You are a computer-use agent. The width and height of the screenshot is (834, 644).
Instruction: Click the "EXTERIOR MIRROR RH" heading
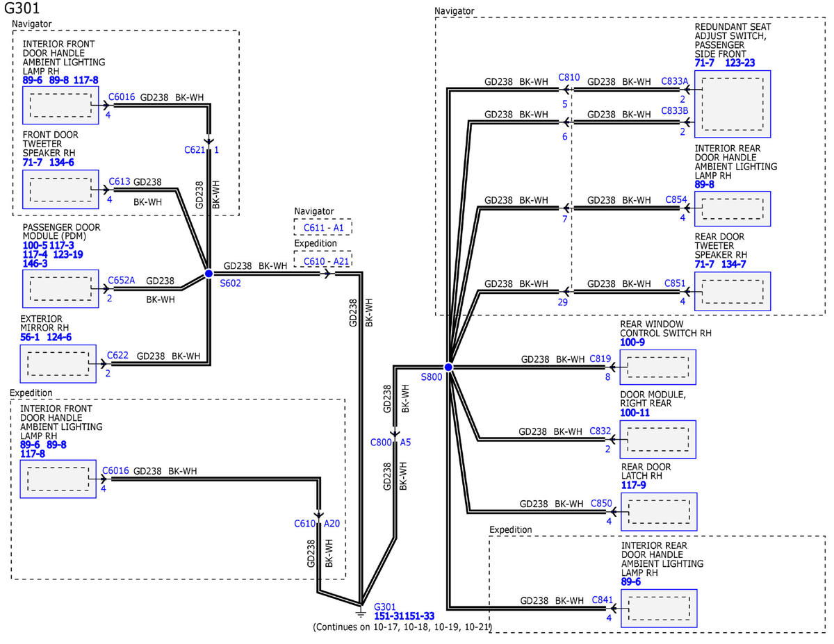[x=44, y=324]
